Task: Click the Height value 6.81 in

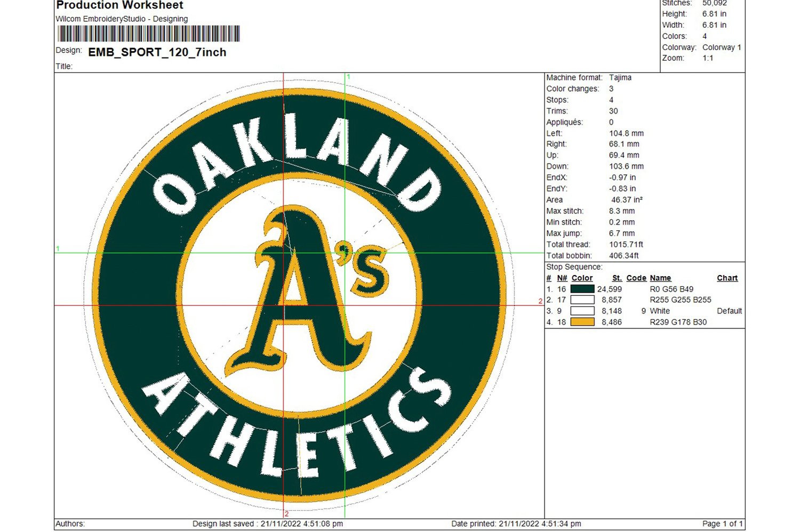Action: point(714,14)
